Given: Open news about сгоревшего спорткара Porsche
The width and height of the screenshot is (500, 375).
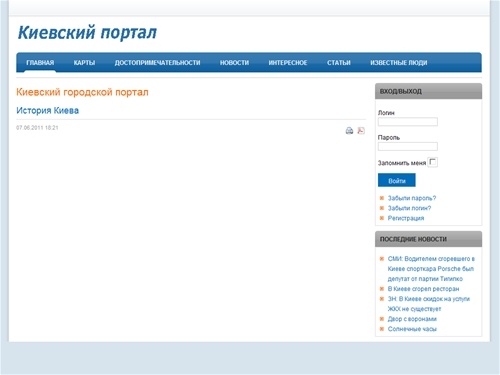Looking at the screenshot, I should (x=431, y=269).
